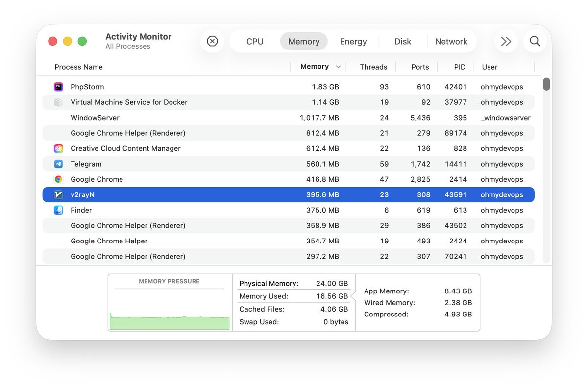Click App Memory 8.43 GB value

pyautogui.click(x=458, y=291)
